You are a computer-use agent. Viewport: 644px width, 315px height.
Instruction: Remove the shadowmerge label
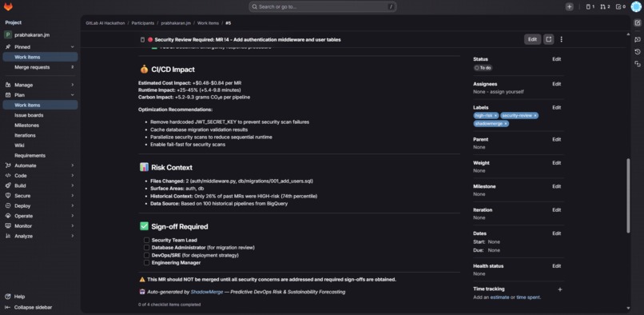(x=506, y=123)
